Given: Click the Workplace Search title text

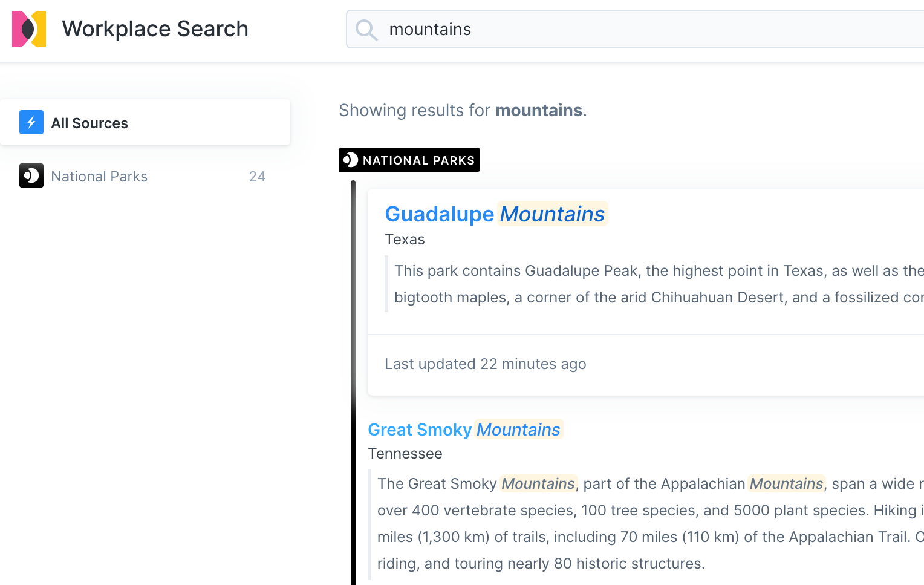Looking at the screenshot, I should (155, 29).
